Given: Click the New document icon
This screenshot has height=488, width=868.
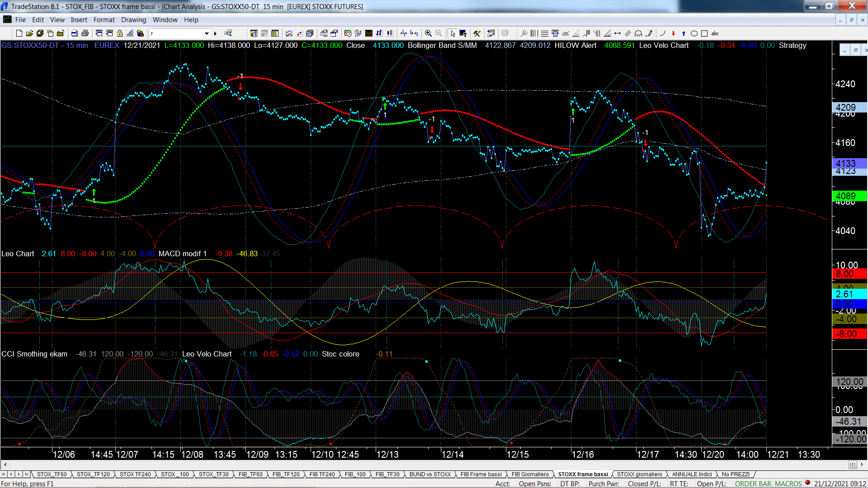Looking at the screenshot, I should pyautogui.click(x=19, y=33).
